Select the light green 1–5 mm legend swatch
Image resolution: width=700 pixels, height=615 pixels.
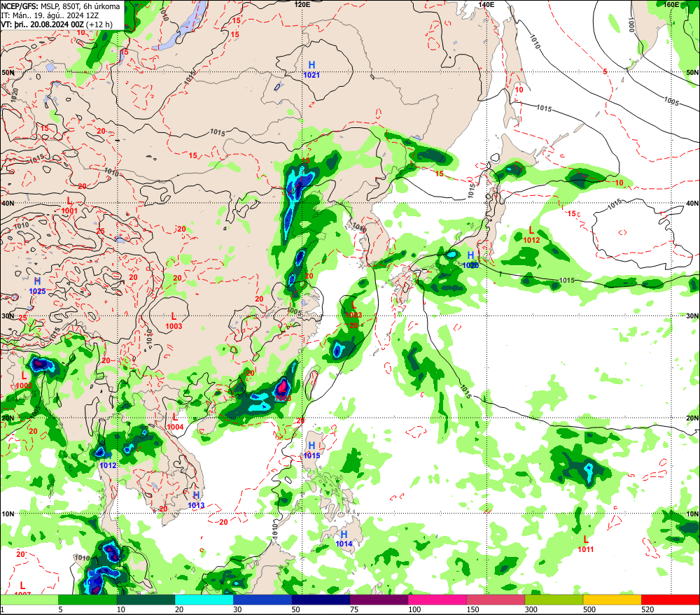click(x=29, y=600)
